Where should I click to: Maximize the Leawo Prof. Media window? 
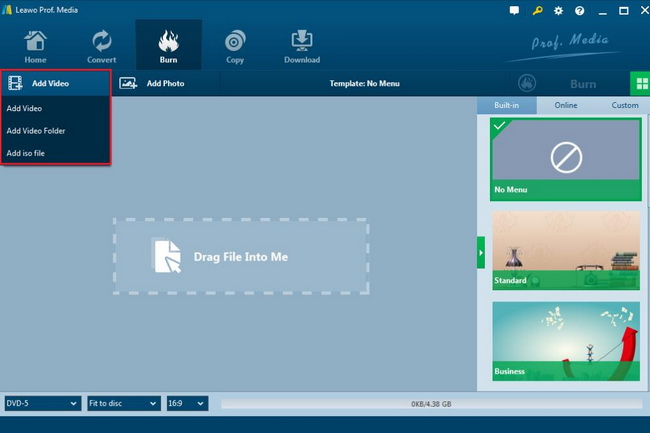[623, 11]
